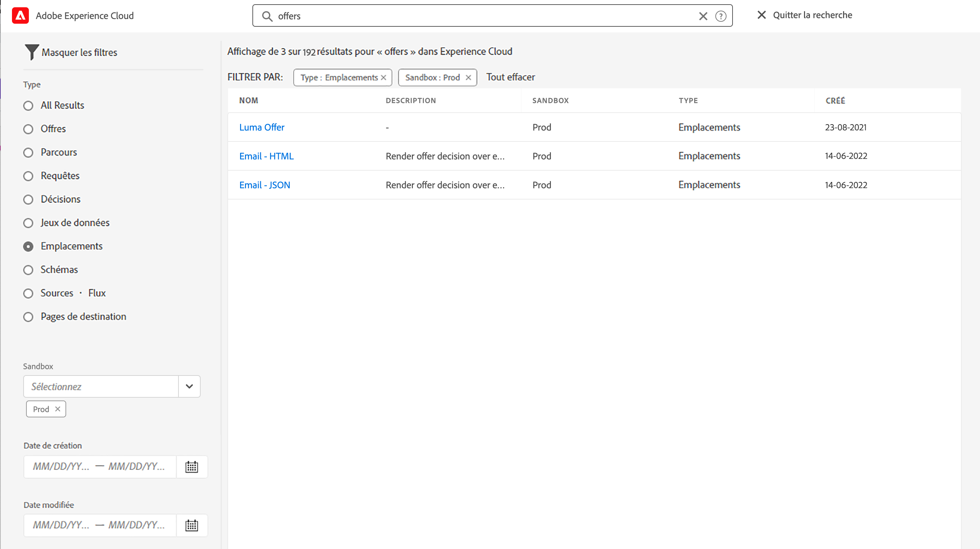The height and width of the screenshot is (549, 980).
Task: Open the search help question icon
Action: click(721, 16)
